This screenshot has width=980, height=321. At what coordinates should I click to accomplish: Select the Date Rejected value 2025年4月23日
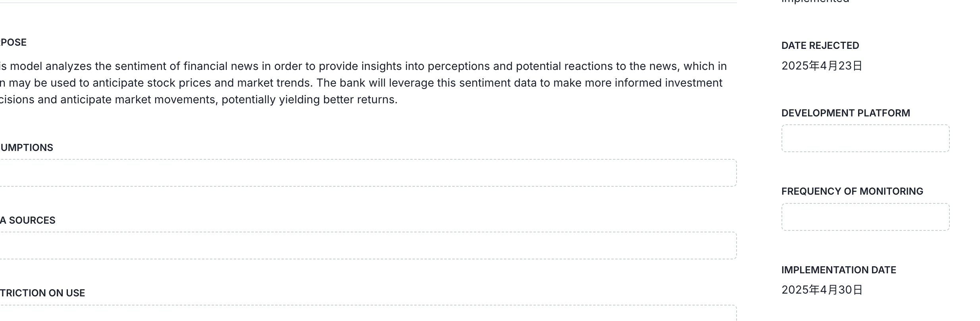tap(822, 66)
